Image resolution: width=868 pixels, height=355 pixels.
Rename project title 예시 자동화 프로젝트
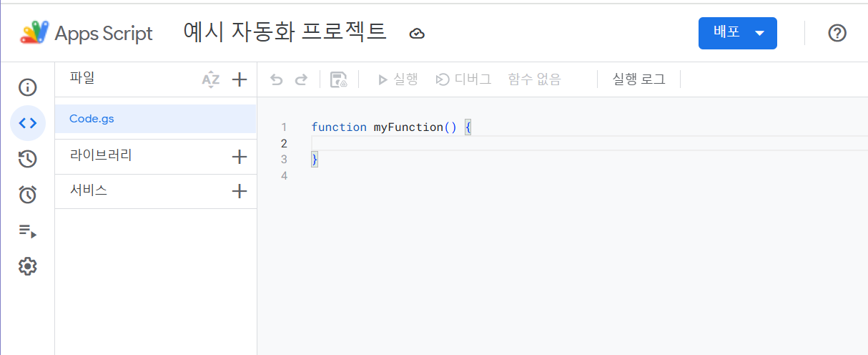pyautogui.click(x=285, y=32)
